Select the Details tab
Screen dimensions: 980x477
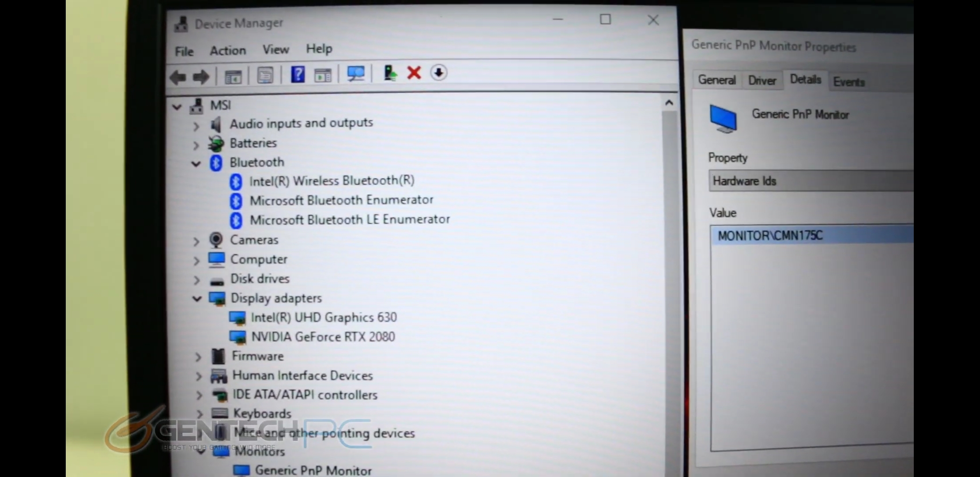point(805,79)
